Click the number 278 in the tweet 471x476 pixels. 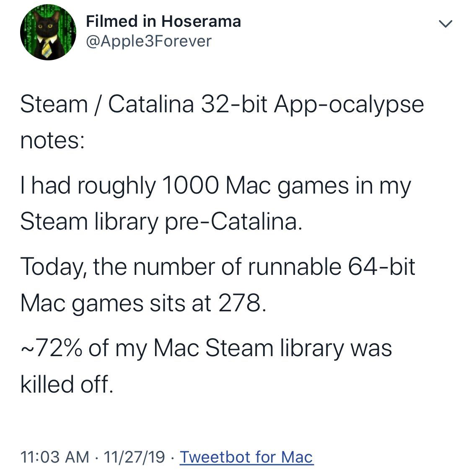pos(241,303)
